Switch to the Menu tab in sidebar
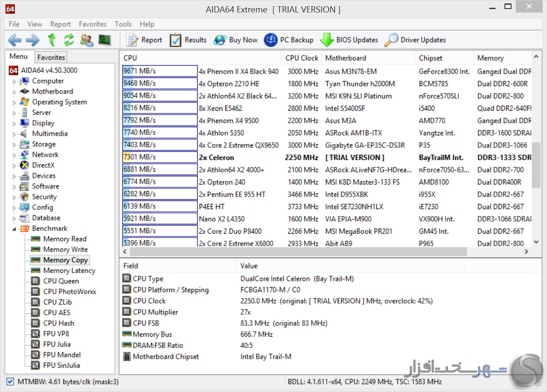The width and height of the screenshot is (547, 392). (x=19, y=57)
